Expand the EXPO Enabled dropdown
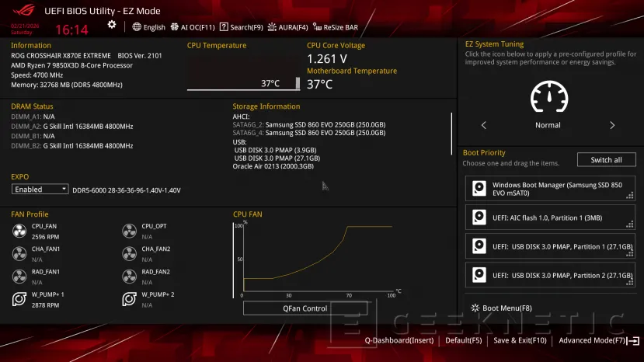The image size is (644, 362). [x=40, y=189]
